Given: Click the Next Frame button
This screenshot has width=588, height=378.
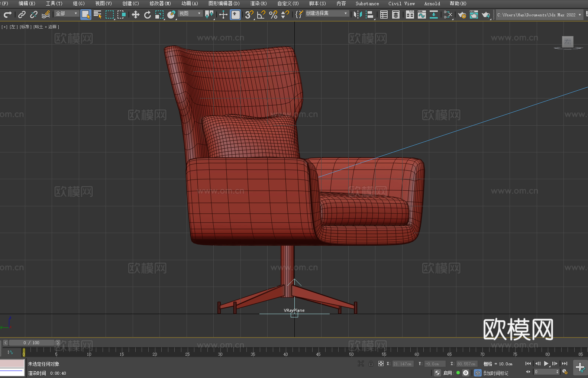Looking at the screenshot, I should click(555, 364).
